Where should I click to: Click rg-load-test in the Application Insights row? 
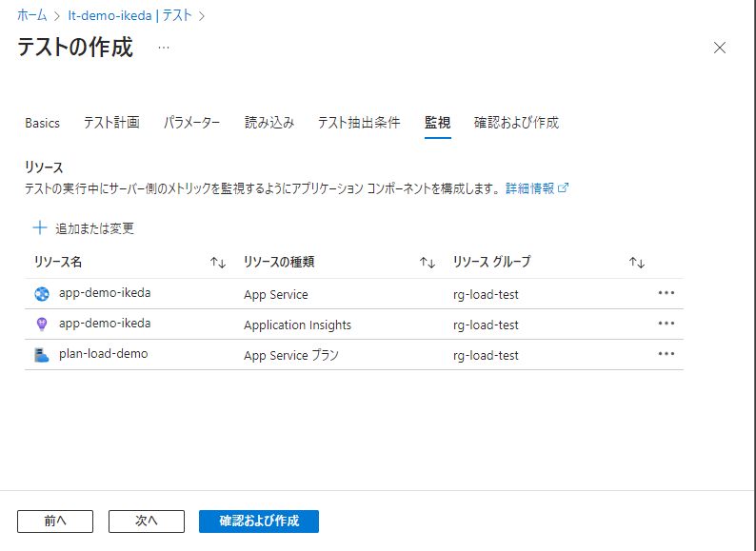(486, 325)
